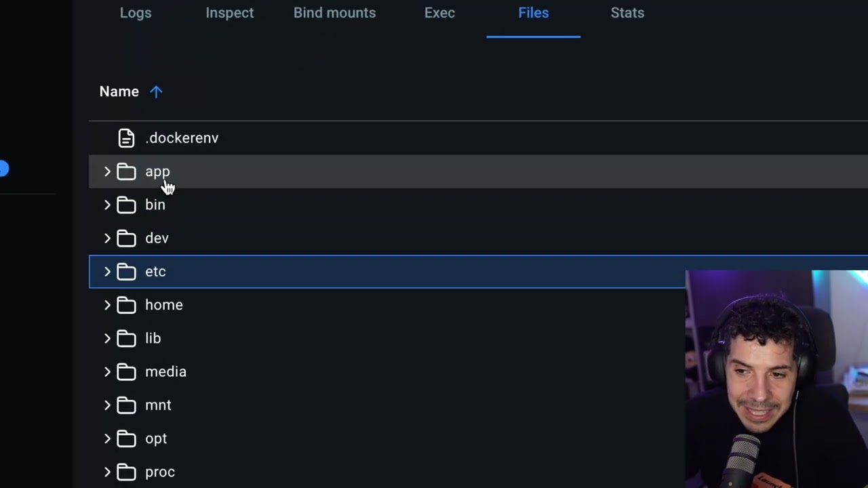868x488 pixels.
Task: Click the media folder icon
Action: 126,372
